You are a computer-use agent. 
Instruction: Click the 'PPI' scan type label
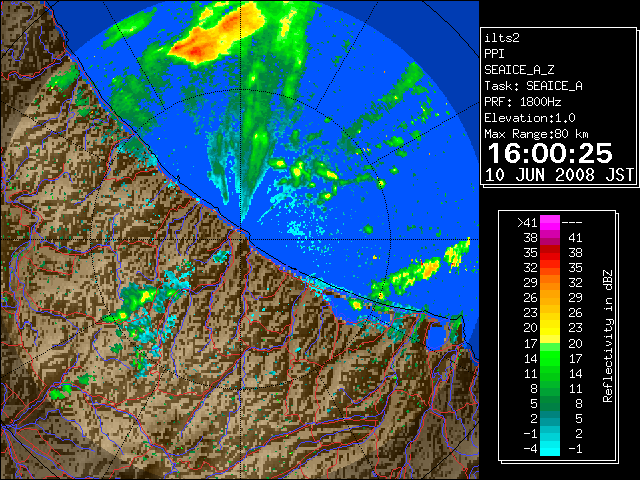494,54
